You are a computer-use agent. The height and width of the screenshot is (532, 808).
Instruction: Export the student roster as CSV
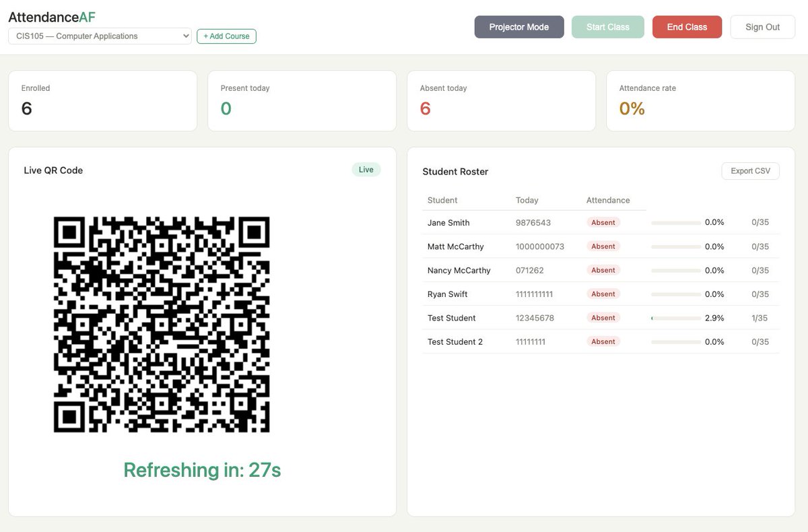(750, 171)
